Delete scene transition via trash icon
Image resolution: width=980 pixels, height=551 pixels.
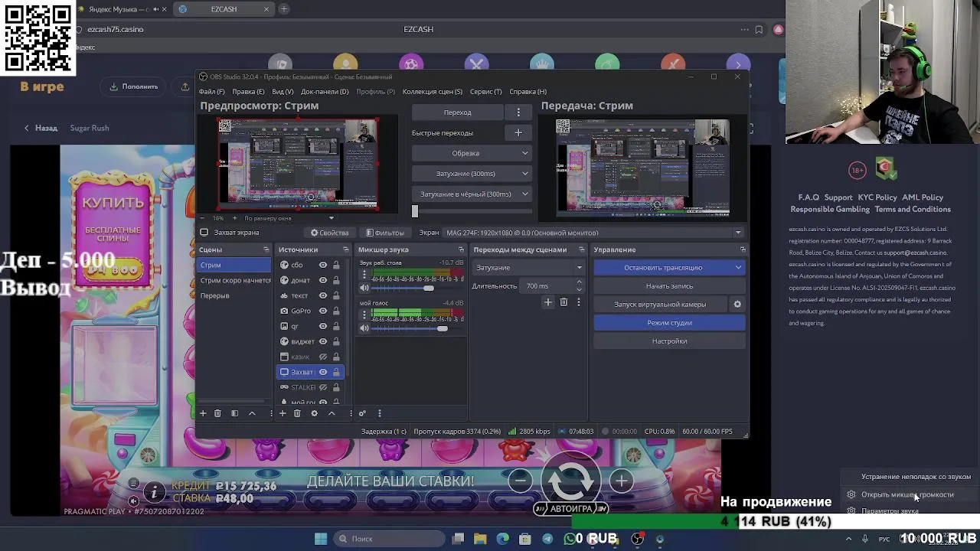[x=563, y=302]
